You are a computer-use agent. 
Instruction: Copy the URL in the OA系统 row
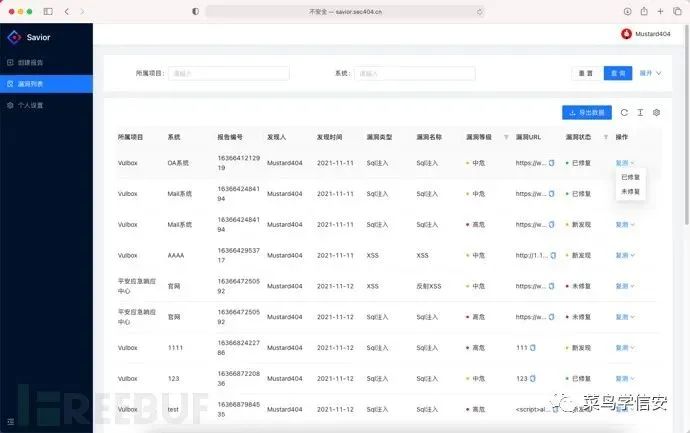coord(551,163)
